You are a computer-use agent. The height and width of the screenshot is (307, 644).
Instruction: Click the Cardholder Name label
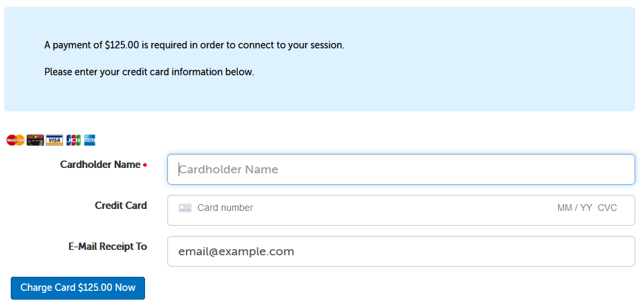[x=100, y=165]
